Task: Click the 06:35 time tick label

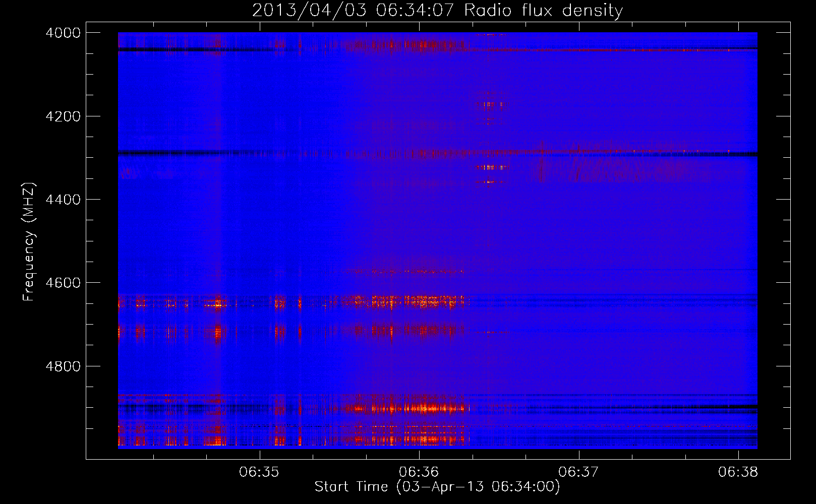Action: coord(259,472)
